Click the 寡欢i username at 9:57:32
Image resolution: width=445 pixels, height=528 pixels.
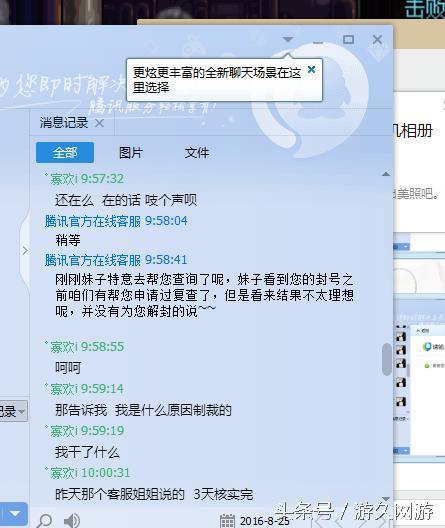64,179
